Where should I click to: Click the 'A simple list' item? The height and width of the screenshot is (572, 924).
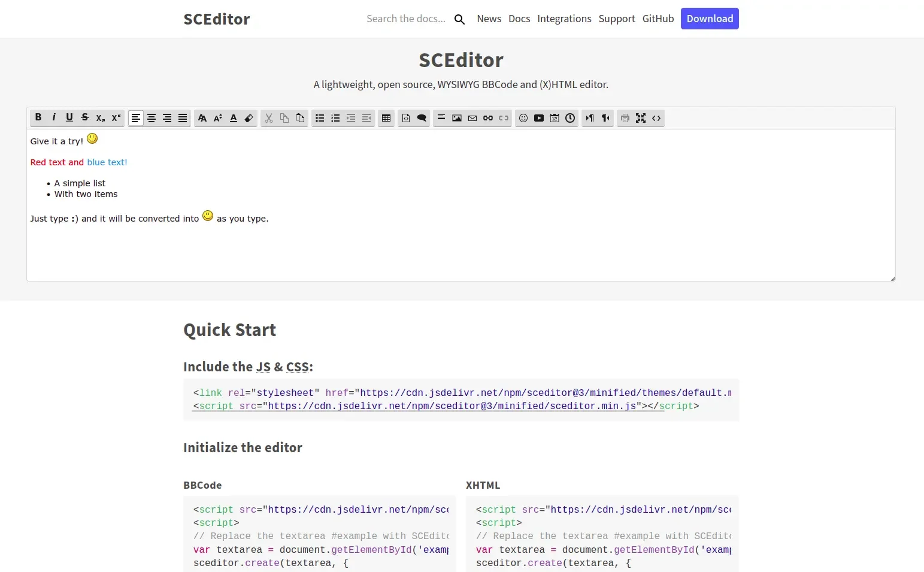[80, 183]
